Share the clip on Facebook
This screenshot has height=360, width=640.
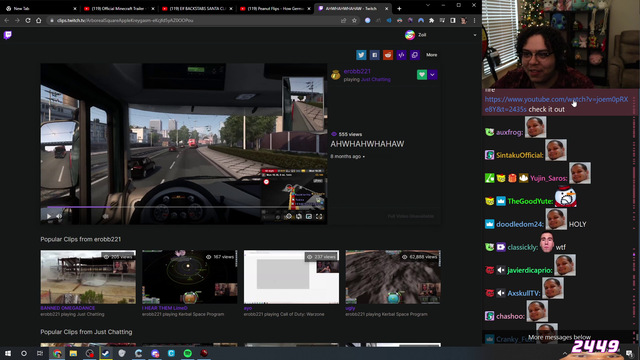[374, 55]
